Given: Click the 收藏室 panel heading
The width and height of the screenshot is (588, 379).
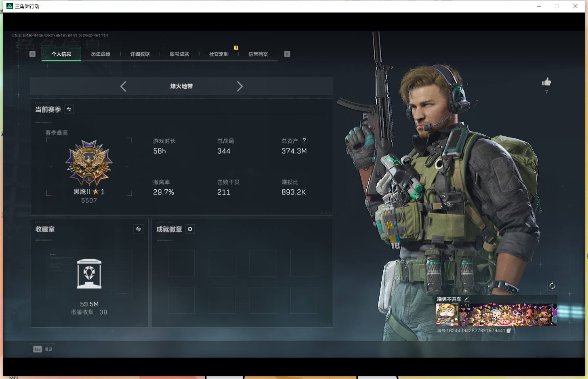Looking at the screenshot, I should click(x=45, y=229).
